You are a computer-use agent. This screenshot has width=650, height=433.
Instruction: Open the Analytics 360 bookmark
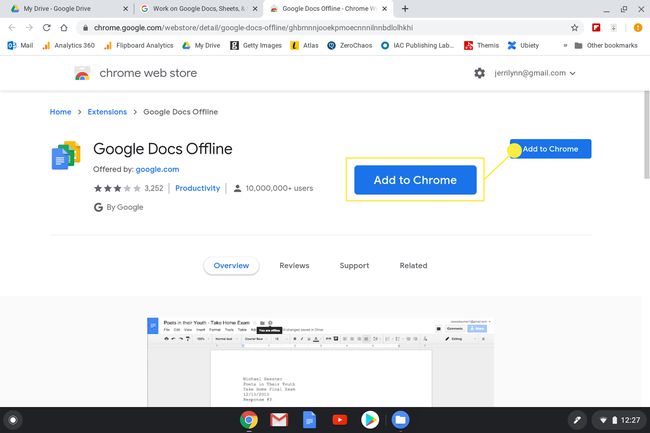tap(68, 46)
